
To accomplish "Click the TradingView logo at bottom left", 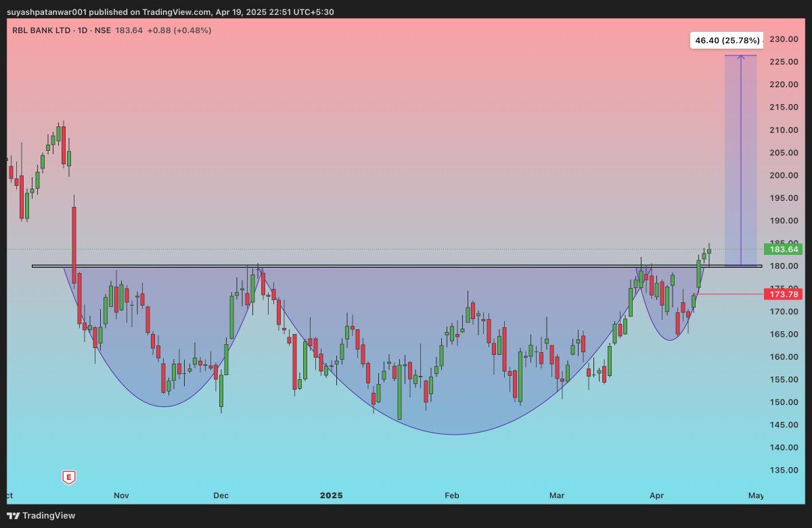I will coord(41,516).
